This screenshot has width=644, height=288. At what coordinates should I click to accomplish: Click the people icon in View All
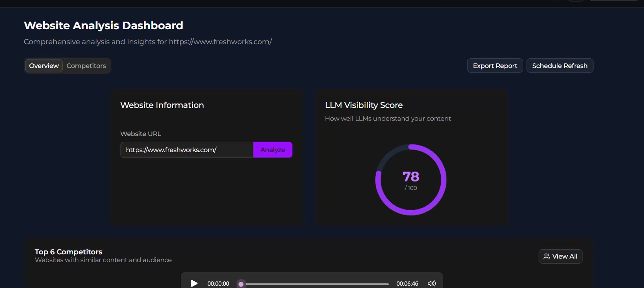(547, 256)
